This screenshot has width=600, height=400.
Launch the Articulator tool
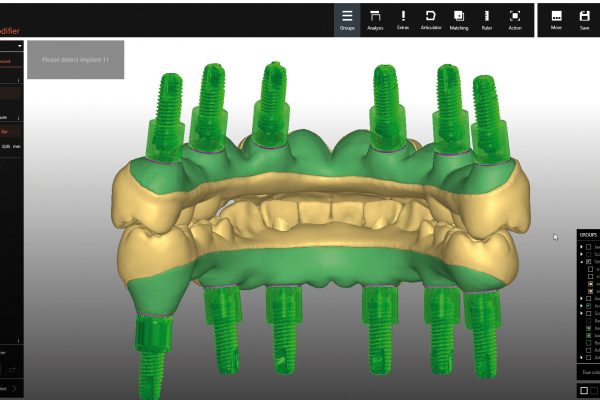click(431, 19)
